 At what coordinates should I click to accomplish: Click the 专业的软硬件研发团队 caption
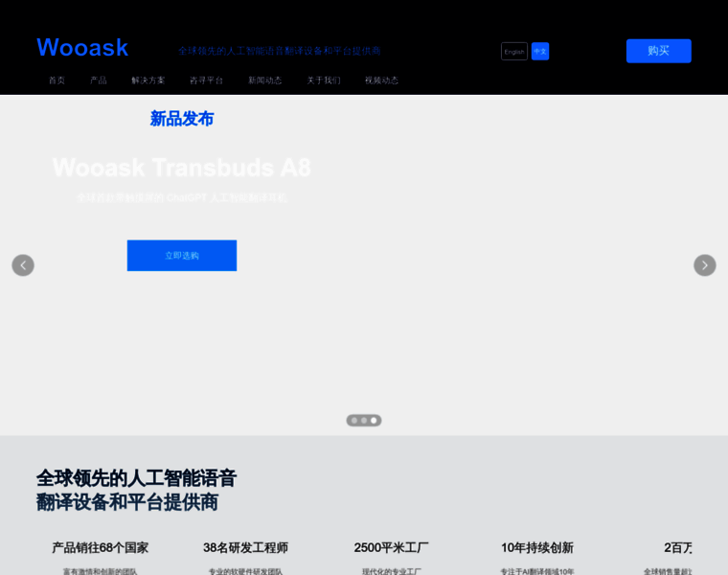245,571
